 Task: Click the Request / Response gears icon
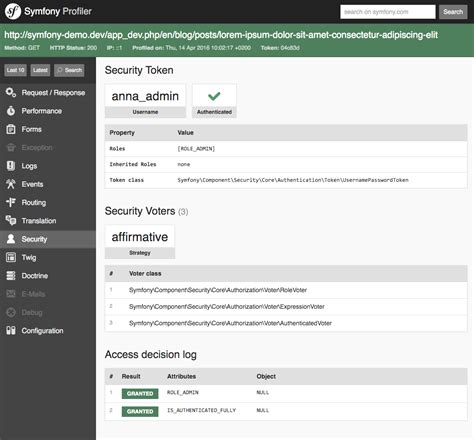[x=11, y=93]
